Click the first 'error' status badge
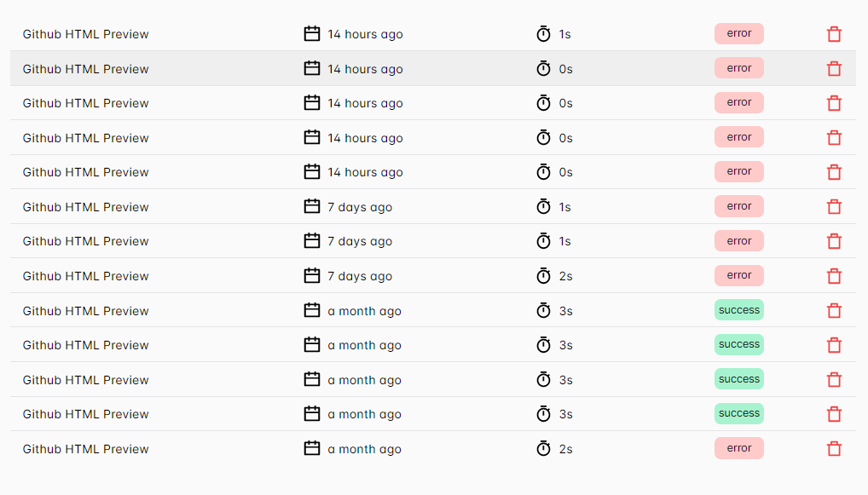The height and width of the screenshot is (495, 868). pos(738,33)
